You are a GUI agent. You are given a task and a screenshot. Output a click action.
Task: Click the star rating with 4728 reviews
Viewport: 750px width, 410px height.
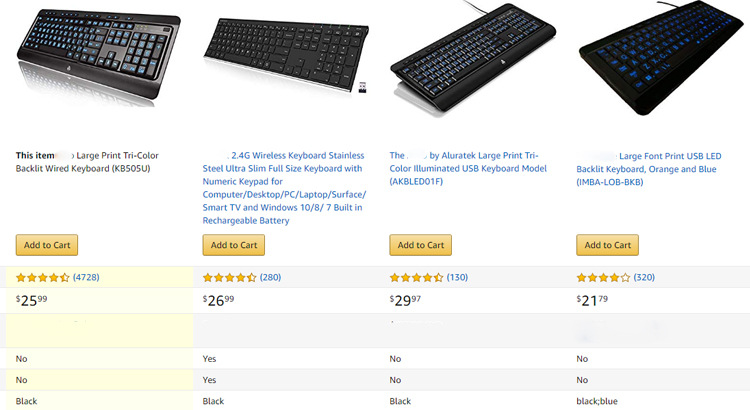pyautogui.click(x=43, y=277)
